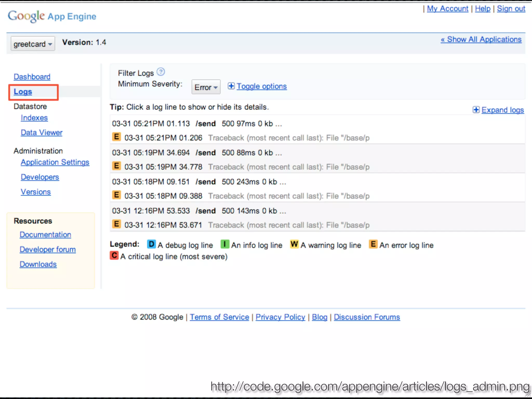Open Datastore Indexes
Image resolution: width=532 pixels, height=399 pixels.
click(x=34, y=118)
